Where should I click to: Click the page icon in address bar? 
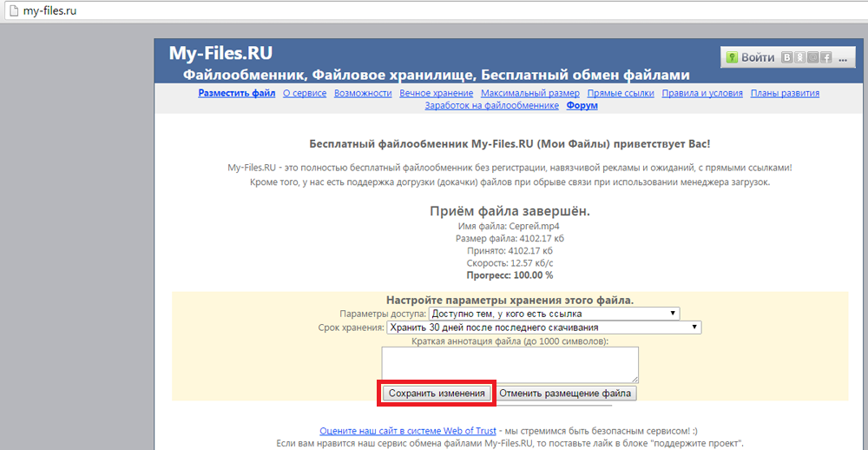13,10
